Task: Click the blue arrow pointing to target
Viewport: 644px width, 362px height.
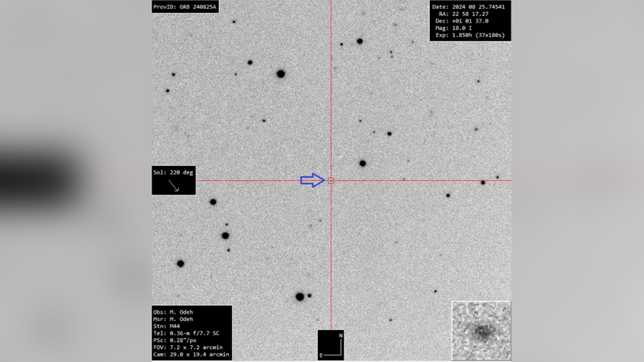Action: pyautogui.click(x=312, y=181)
